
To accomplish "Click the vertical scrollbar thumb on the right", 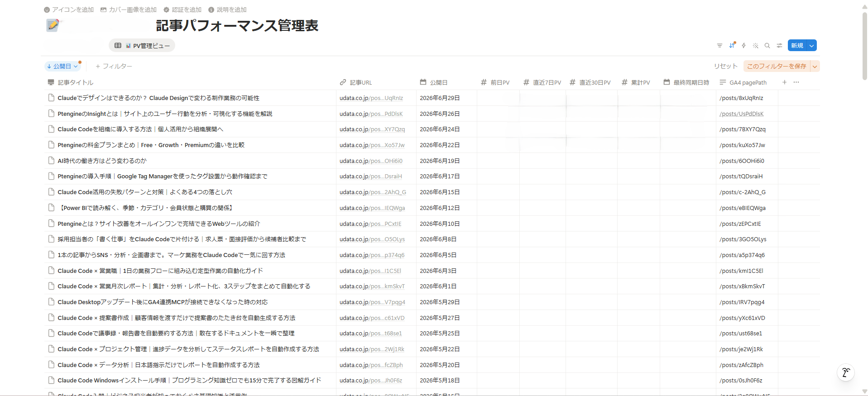I will click(x=864, y=45).
